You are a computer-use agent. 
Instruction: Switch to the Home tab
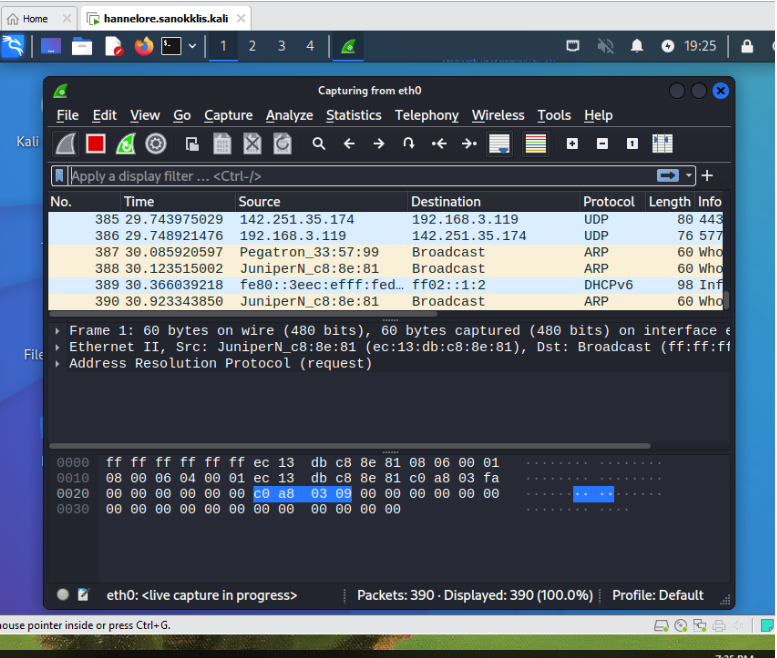[35, 19]
